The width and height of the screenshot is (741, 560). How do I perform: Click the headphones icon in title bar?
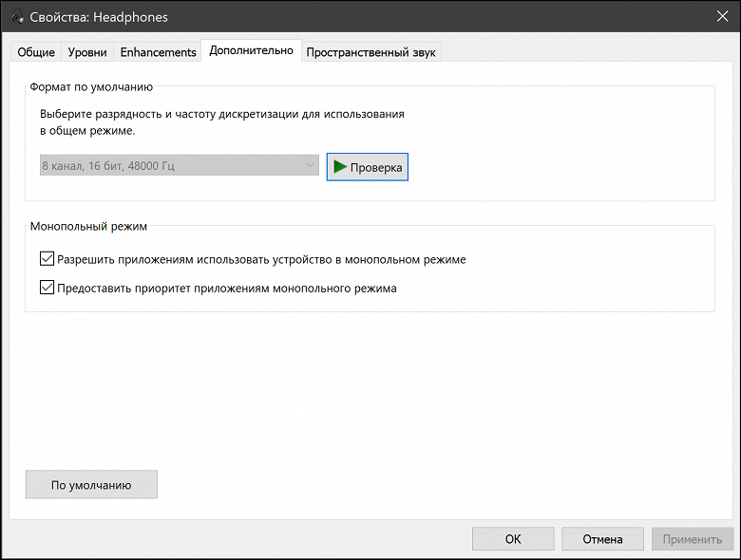[16, 14]
